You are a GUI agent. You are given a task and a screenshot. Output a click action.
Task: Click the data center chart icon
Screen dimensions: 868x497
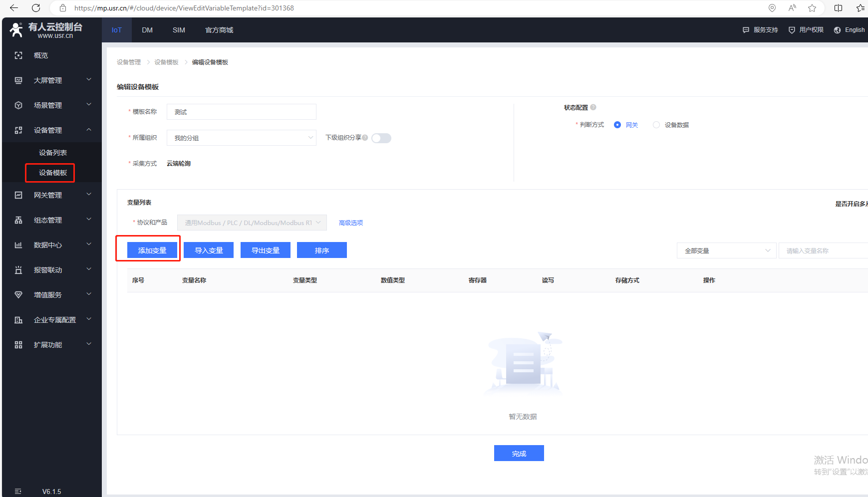18,245
